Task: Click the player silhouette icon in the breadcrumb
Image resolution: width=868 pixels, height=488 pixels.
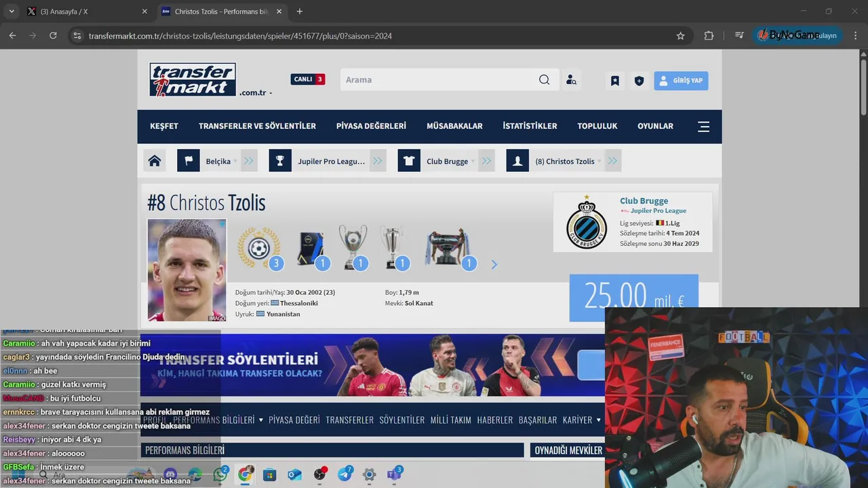Action: coord(517,161)
